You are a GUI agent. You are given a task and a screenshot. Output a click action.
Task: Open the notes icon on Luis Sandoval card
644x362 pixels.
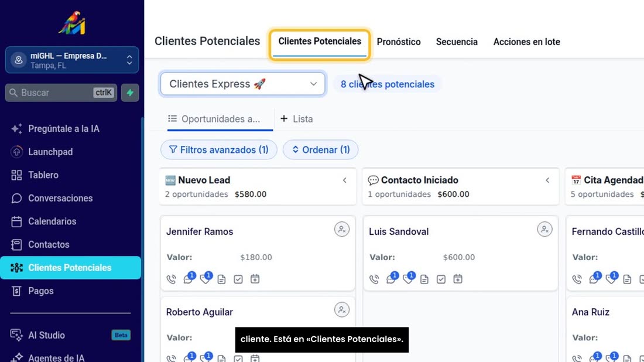tap(424, 279)
